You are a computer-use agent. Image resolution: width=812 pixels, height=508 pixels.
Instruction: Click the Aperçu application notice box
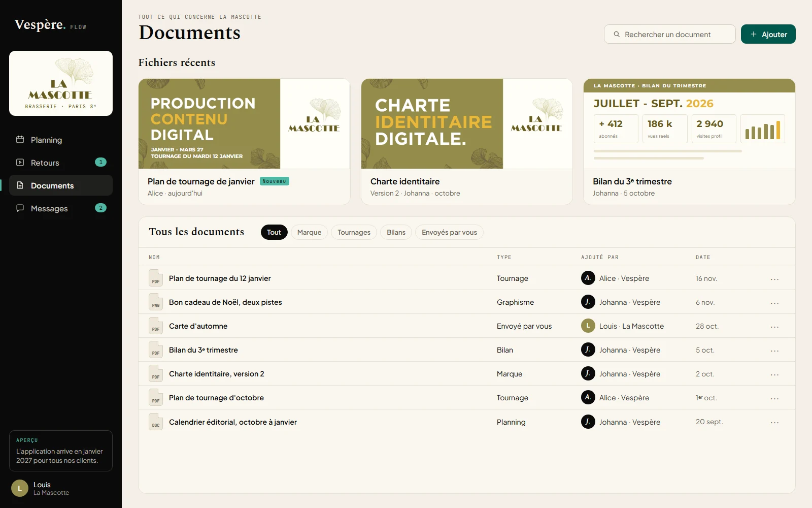pyautogui.click(x=61, y=451)
